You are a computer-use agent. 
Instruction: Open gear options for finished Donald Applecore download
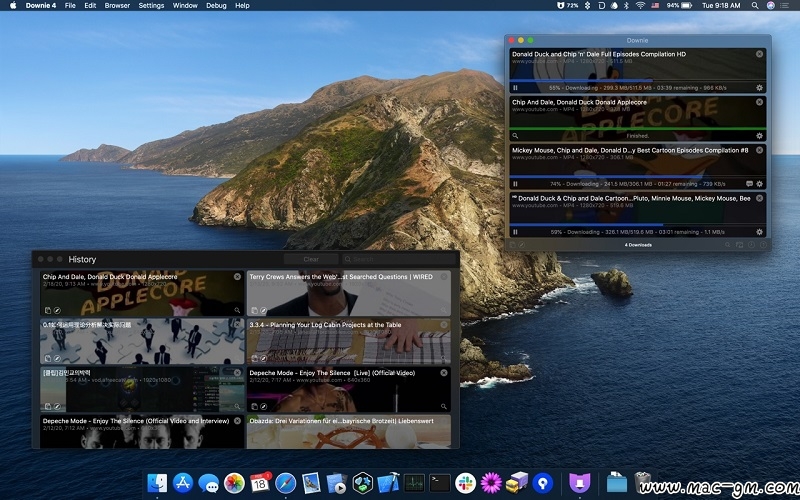coord(759,136)
